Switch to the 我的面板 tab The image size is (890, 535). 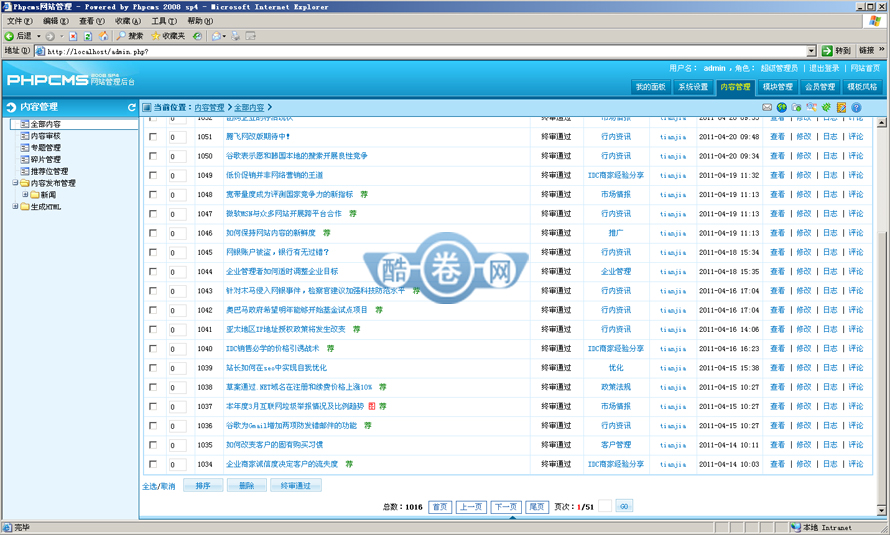click(x=650, y=87)
